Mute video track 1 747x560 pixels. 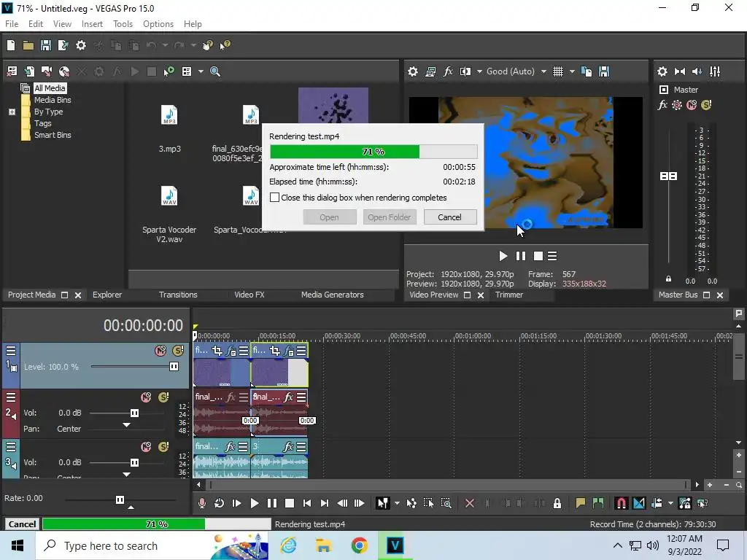click(160, 351)
